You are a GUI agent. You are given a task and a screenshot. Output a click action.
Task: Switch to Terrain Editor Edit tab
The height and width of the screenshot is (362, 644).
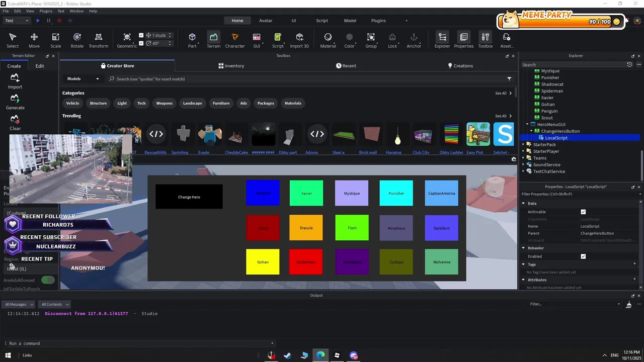[40, 66]
